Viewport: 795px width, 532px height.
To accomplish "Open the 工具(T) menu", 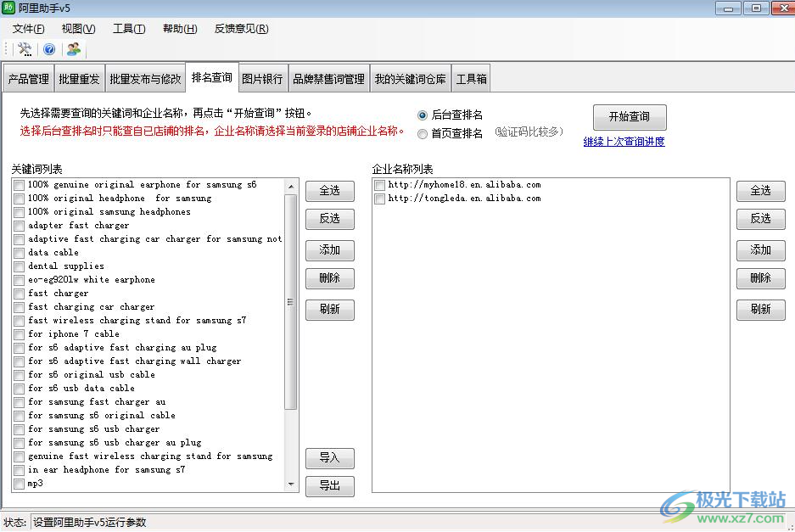I will coord(129,29).
